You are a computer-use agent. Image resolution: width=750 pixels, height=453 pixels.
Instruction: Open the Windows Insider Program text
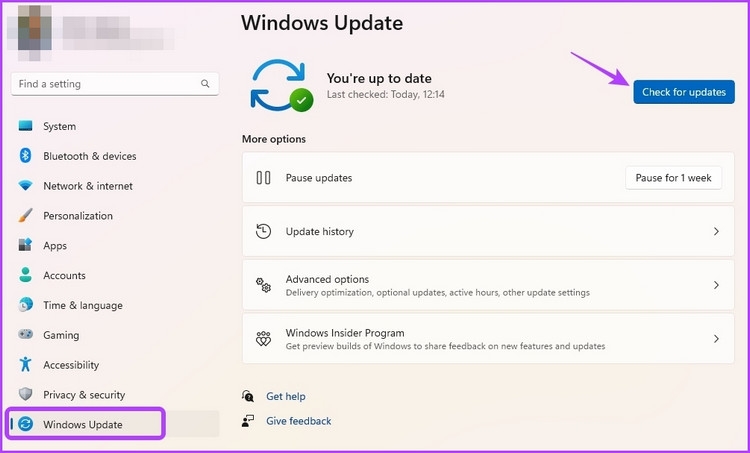click(345, 332)
